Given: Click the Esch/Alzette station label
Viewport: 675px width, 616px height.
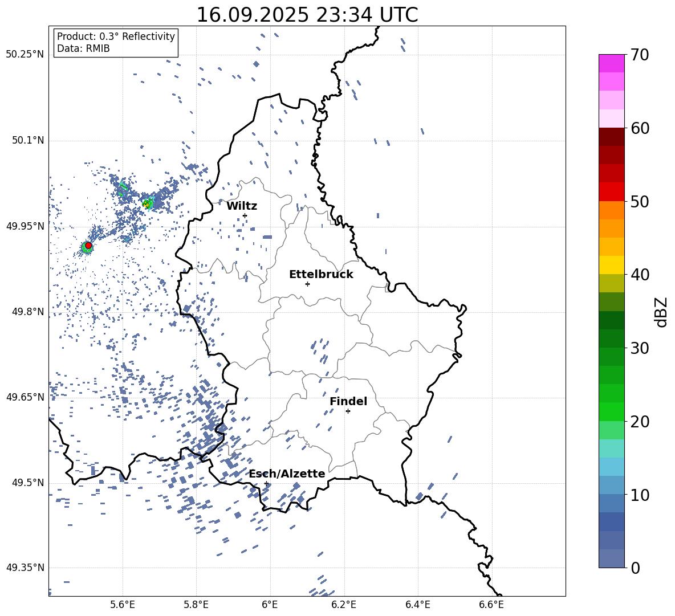Looking at the screenshot, I should (x=287, y=474).
